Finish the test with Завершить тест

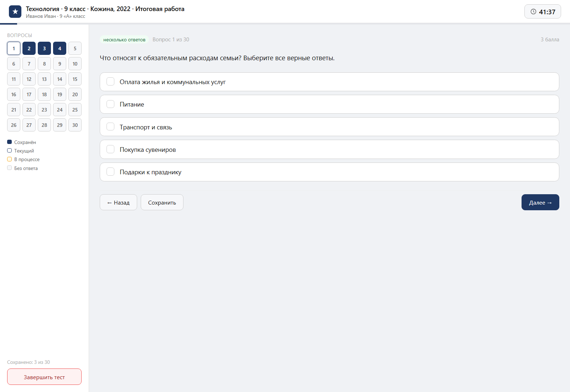click(x=44, y=377)
